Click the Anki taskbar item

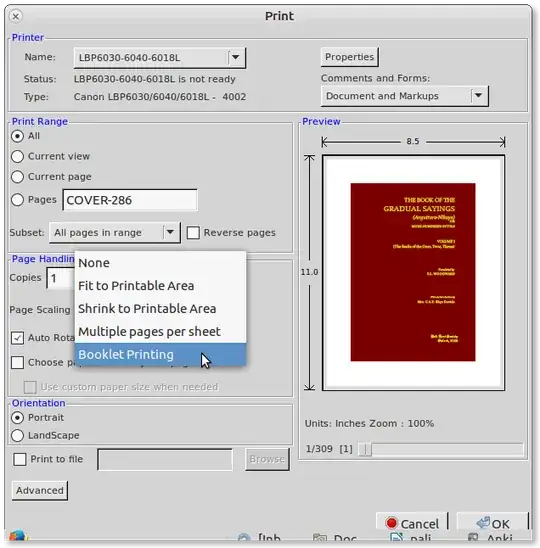(491, 538)
